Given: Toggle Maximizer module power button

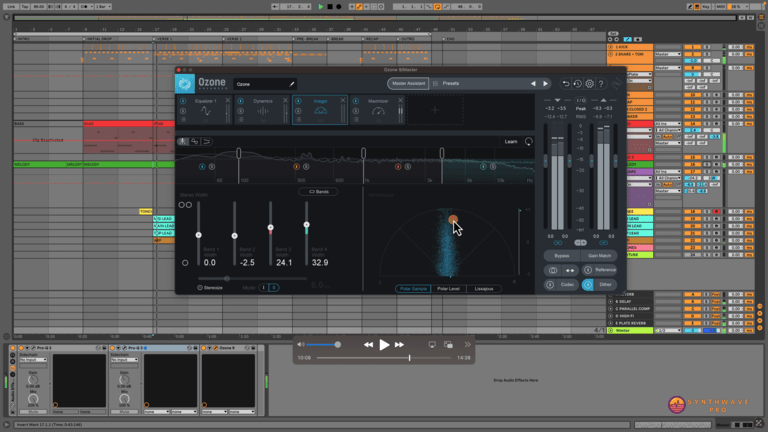Looking at the screenshot, I should (356, 101).
